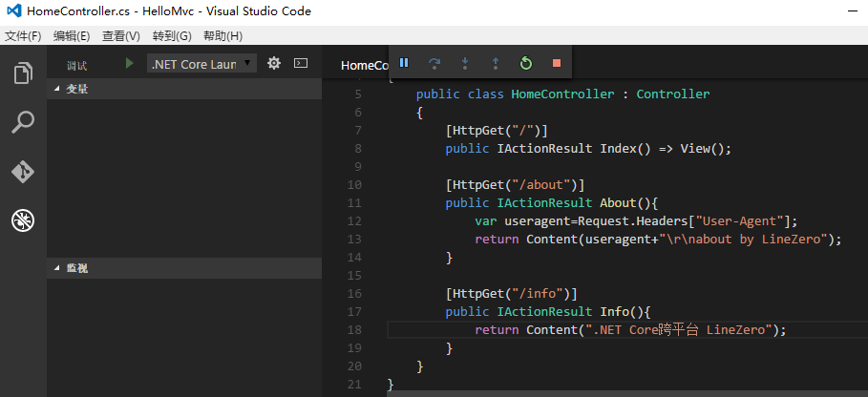Stop the debug session
The width and height of the screenshot is (868, 397).
[x=557, y=63]
